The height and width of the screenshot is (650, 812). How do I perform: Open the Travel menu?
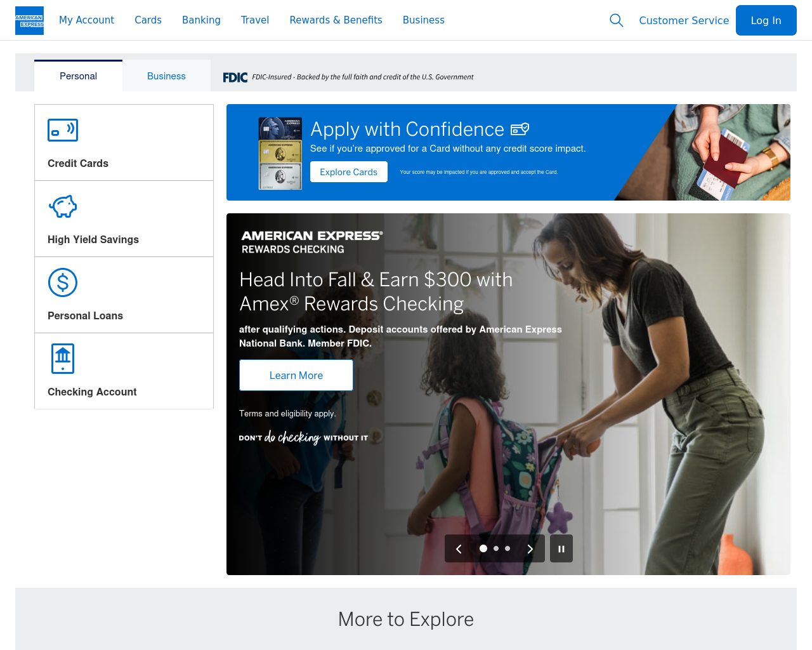(x=255, y=20)
